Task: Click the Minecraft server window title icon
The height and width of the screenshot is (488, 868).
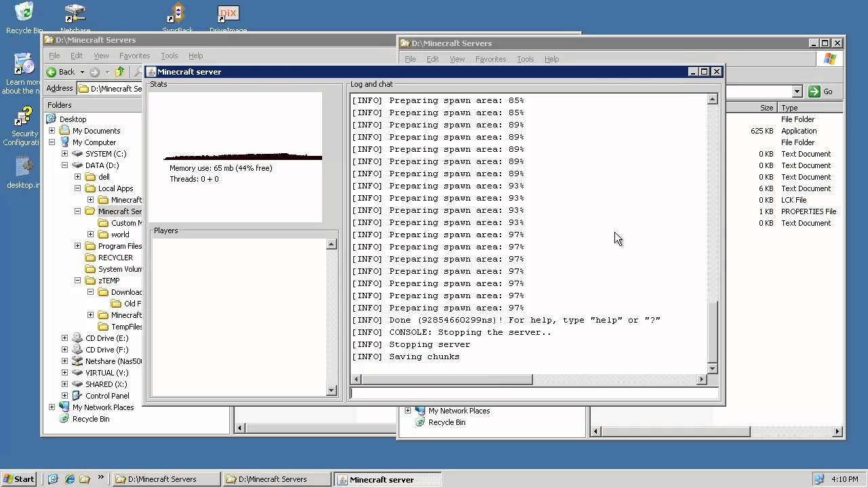Action: coord(152,72)
